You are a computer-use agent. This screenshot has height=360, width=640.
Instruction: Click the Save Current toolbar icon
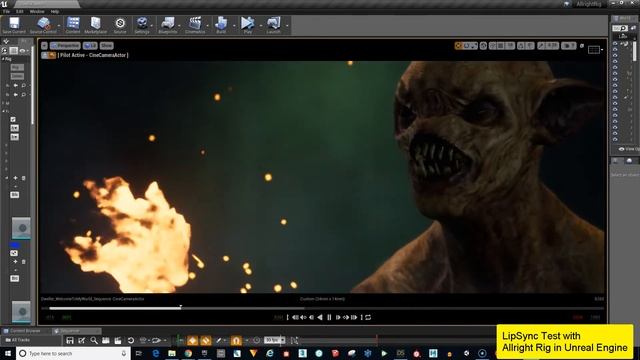tap(14, 23)
